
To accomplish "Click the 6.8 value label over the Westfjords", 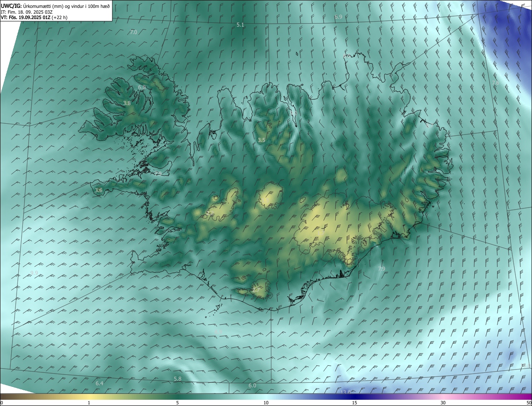I will click(x=142, y=88).
